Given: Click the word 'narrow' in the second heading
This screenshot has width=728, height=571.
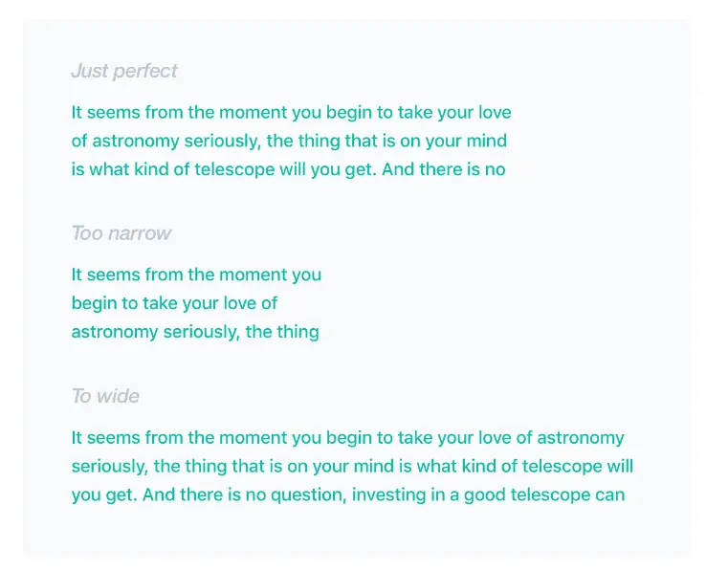Looking at the screenshot, I should coord(140,233).
